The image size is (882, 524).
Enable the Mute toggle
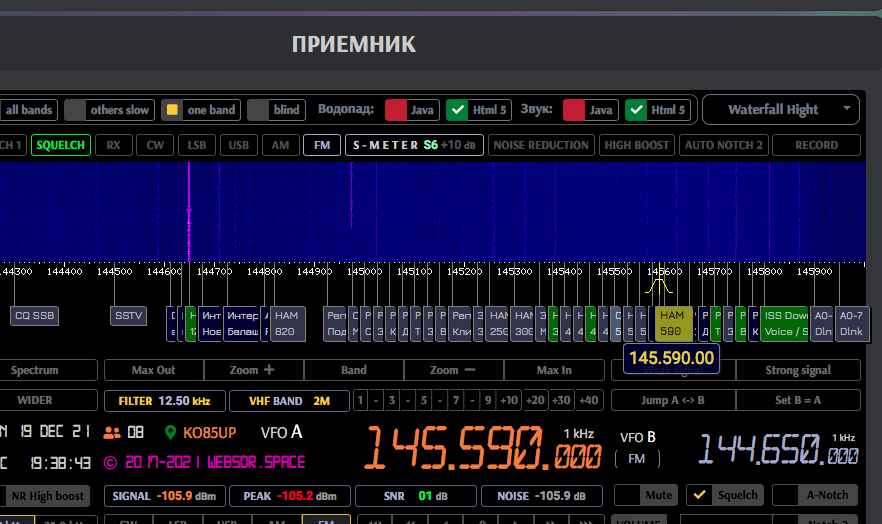pos(645,495)
